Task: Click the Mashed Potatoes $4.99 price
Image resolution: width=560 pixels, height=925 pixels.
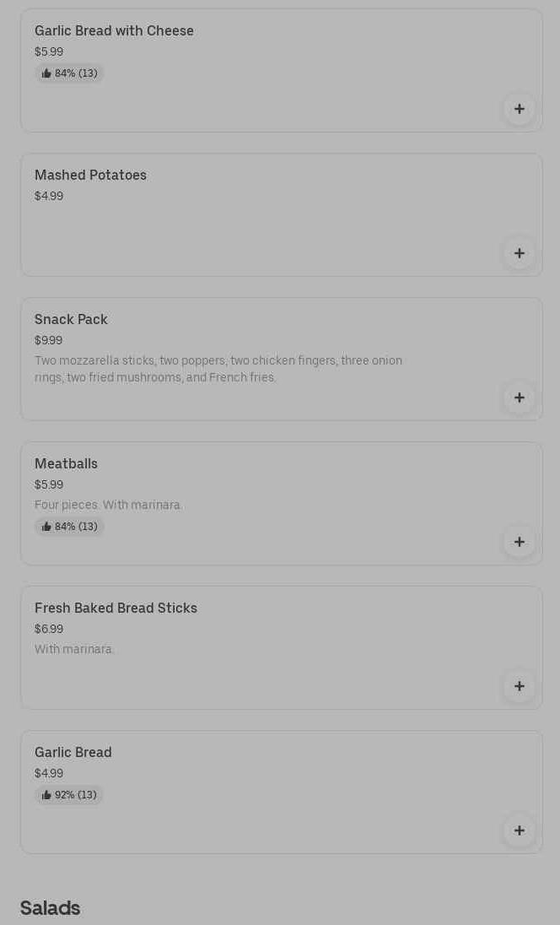Action: 49,196
